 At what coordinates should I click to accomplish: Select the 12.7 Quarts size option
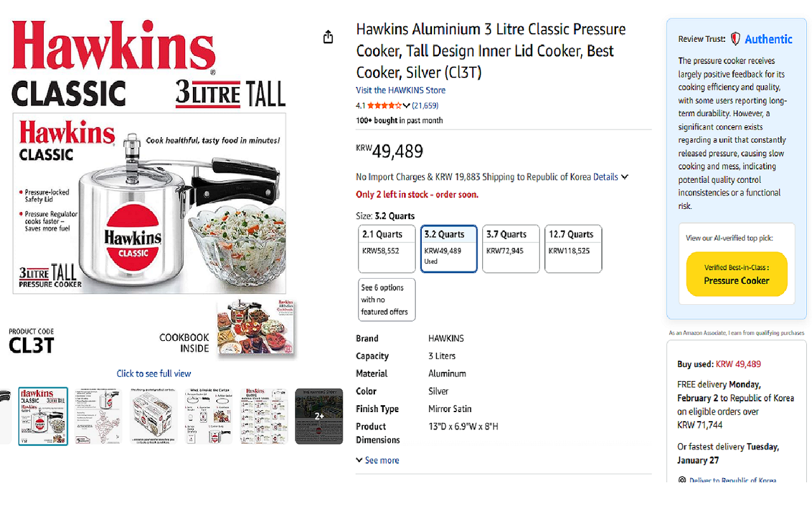coord(573,248)
